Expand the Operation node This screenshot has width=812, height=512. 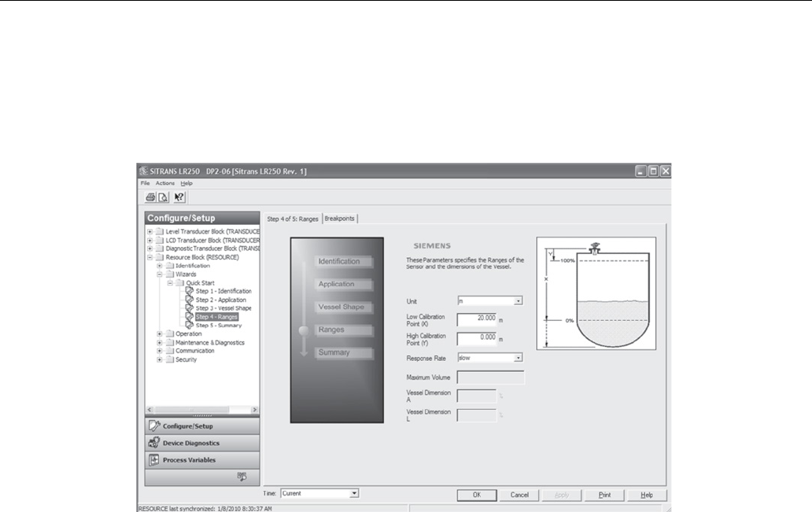pos(160,334)
